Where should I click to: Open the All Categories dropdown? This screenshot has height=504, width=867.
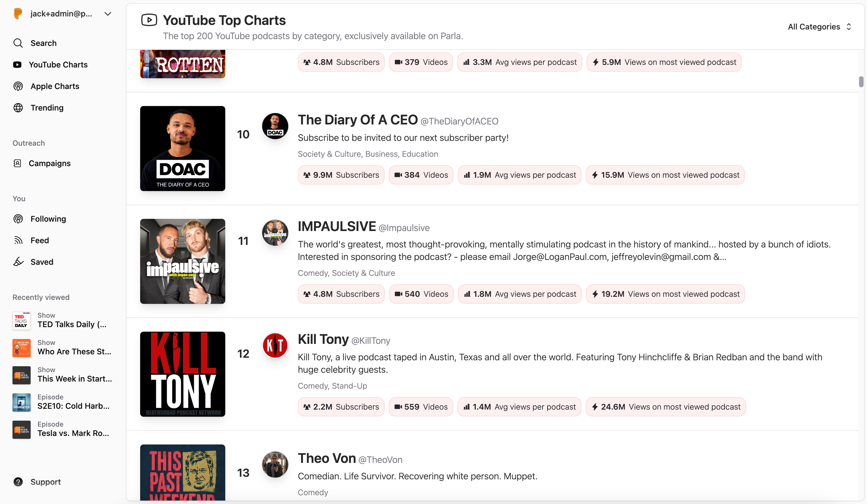pos(820,26)
